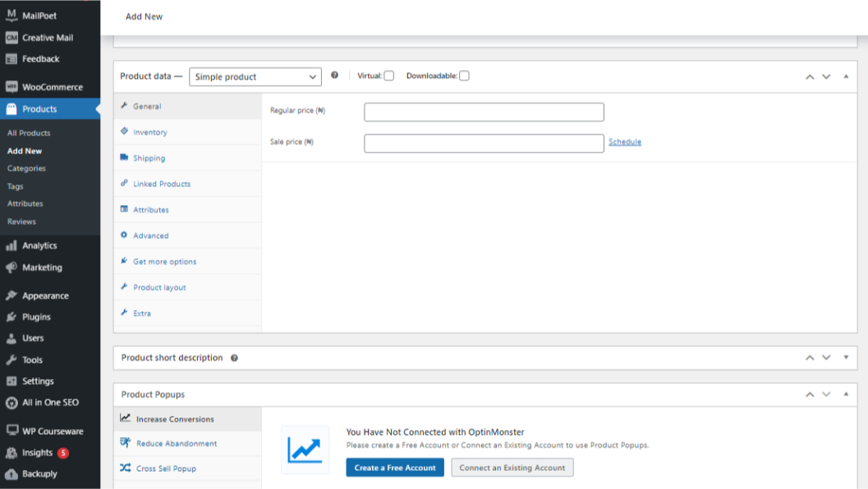Click the Schedule sale price link
Screen dimensions: 868x489
tap(624, 142)
